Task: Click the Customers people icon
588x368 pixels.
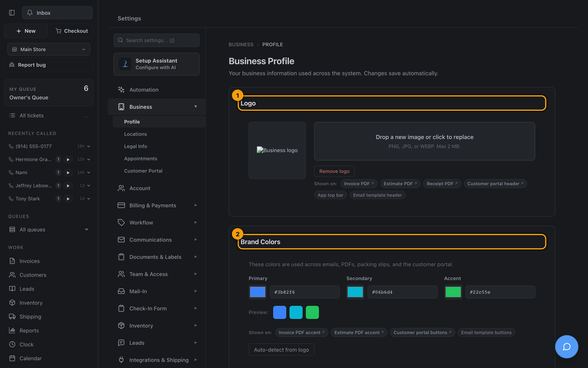Action: (12, 275)
